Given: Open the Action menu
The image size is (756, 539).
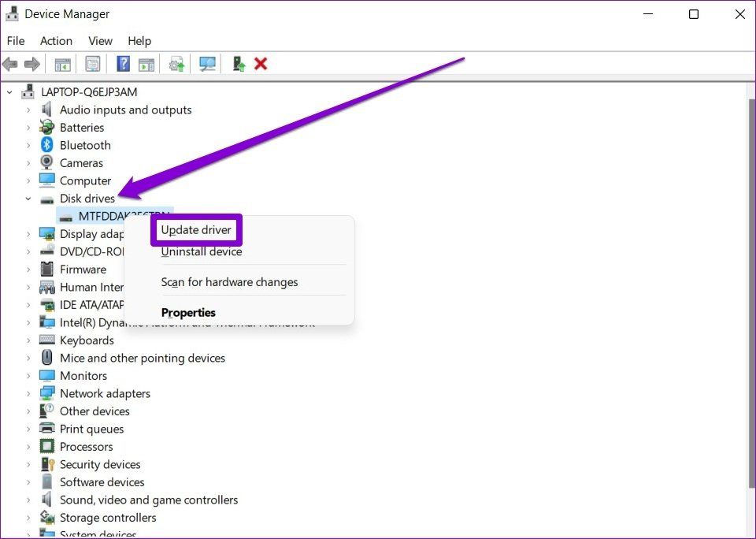Looking at the screenshot, I should (56, 41).
